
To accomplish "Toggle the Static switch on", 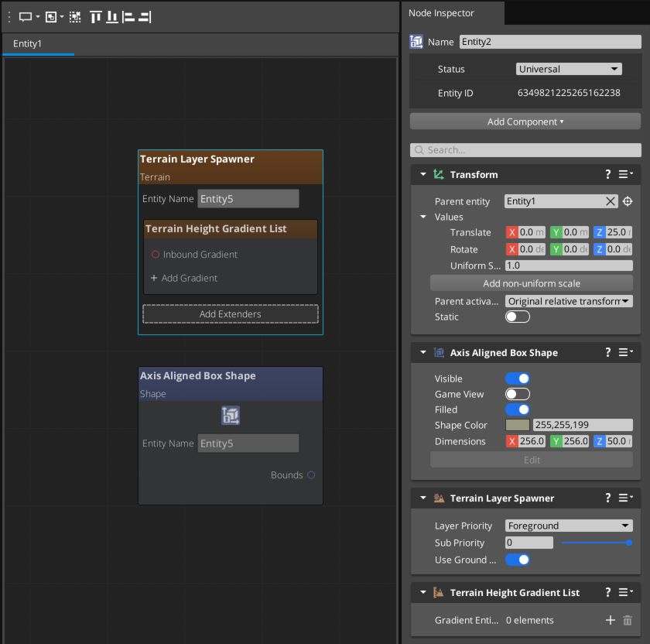I will (x=517, y=317).
